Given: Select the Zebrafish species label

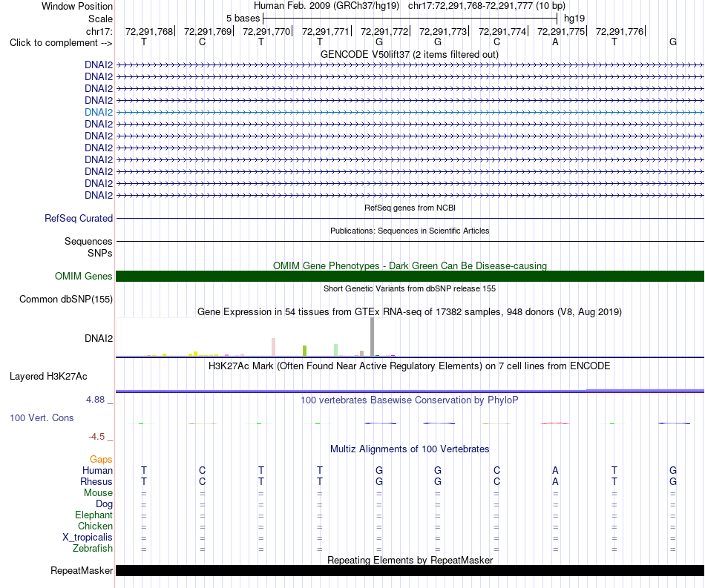Looking at the screenshot, I should coord(93,549).
